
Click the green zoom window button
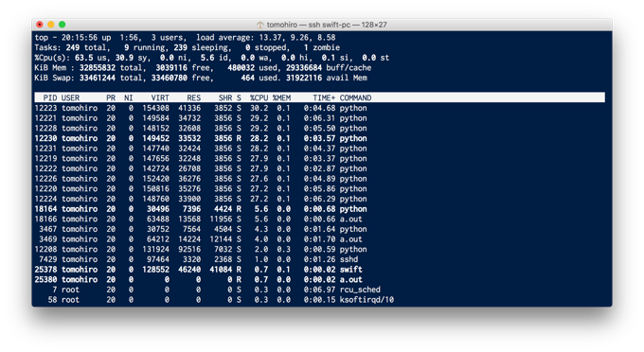pyautogui.click(x=62, y=25)
